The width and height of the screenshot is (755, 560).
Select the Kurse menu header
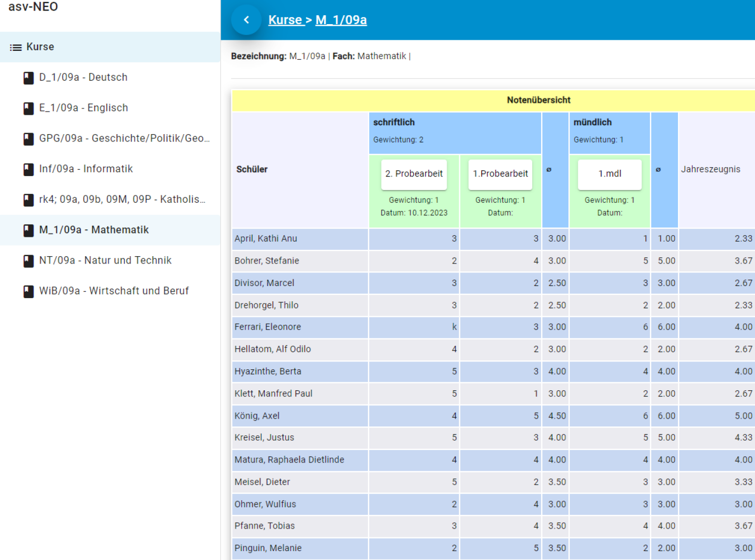(x=40, y=47)
